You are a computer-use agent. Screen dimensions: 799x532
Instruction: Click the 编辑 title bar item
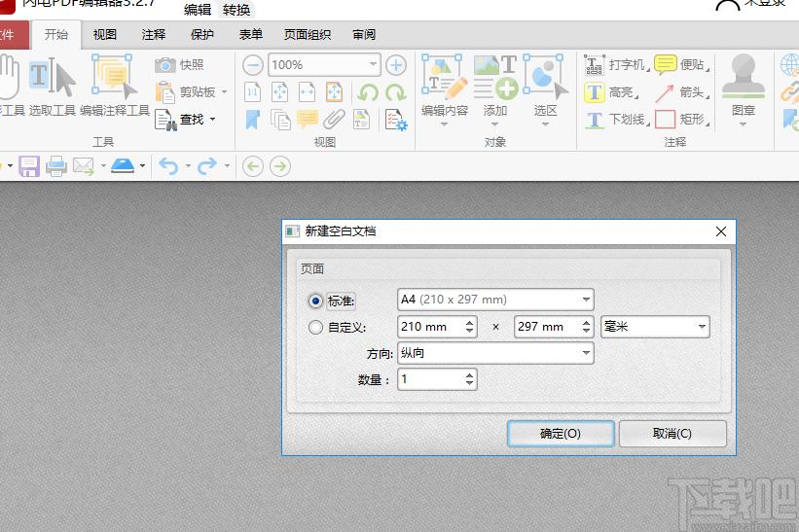(198, 10)
